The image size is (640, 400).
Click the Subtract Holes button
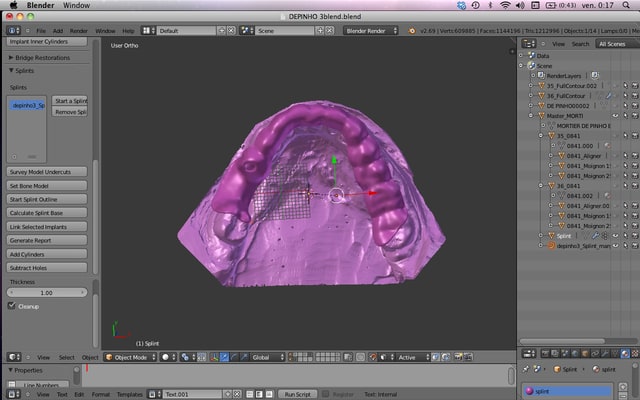47,268
